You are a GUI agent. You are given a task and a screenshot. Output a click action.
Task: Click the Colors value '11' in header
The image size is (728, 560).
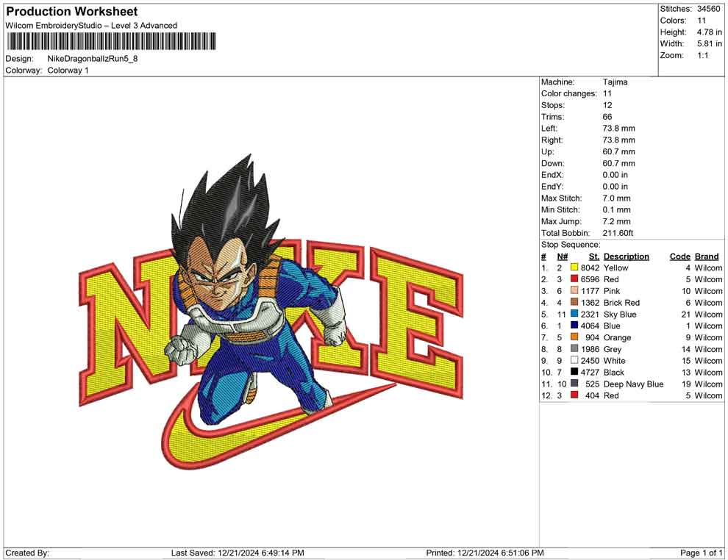702,21
